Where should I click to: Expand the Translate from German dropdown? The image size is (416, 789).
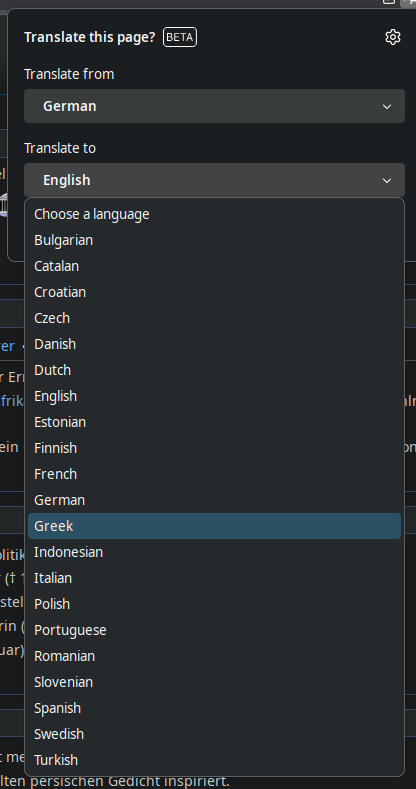click(214, 106)
